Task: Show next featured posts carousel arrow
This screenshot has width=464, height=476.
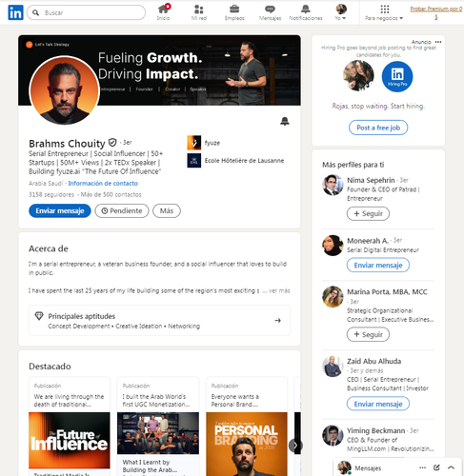Action: click(295, 446)
